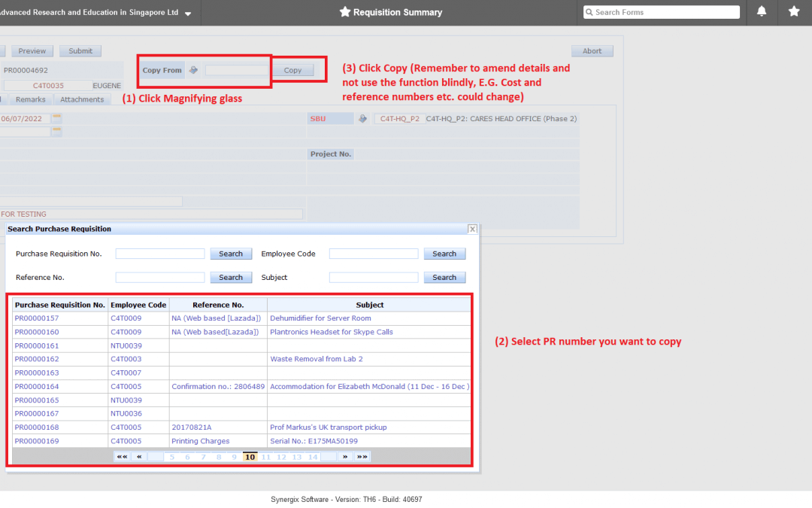This screenshot has height=508, width=812.
Task: Focus the Copy From input field
Action: (x=237, y=70)
